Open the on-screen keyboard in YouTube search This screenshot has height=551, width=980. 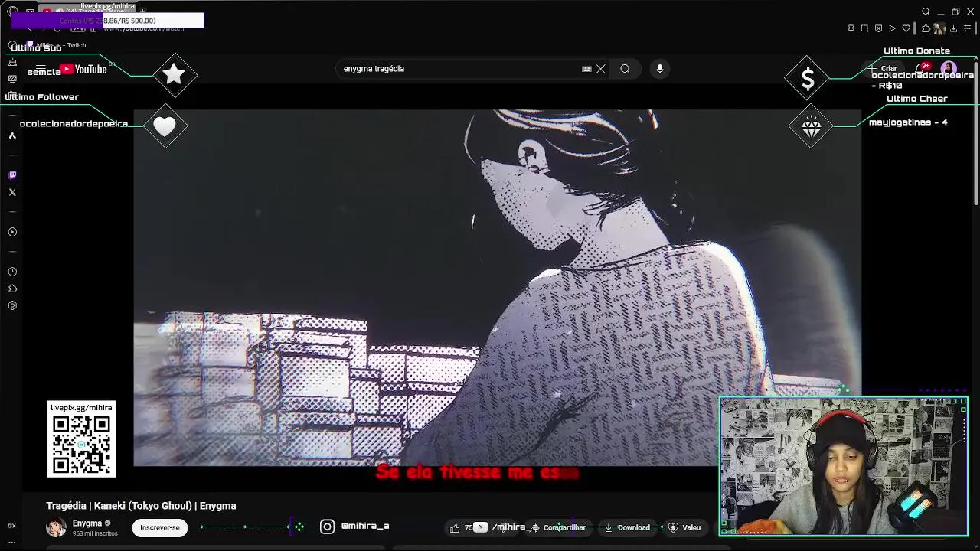pyautogui.click(x=586, y=69)
